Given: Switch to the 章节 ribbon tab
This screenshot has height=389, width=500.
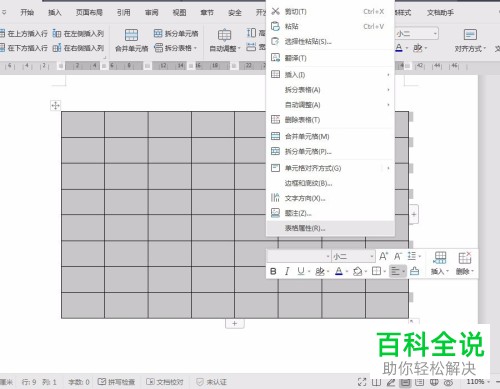Looking at the screenshot, I should coord(207,13).
